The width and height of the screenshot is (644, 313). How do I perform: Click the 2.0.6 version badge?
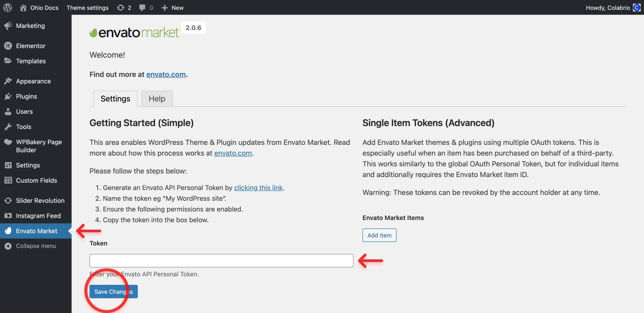[x=193, y=27]
